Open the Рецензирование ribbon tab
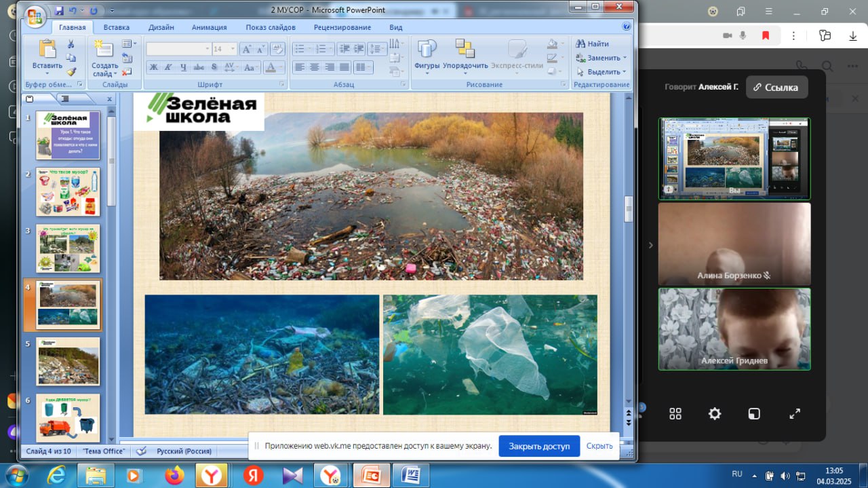 (342, 27)
